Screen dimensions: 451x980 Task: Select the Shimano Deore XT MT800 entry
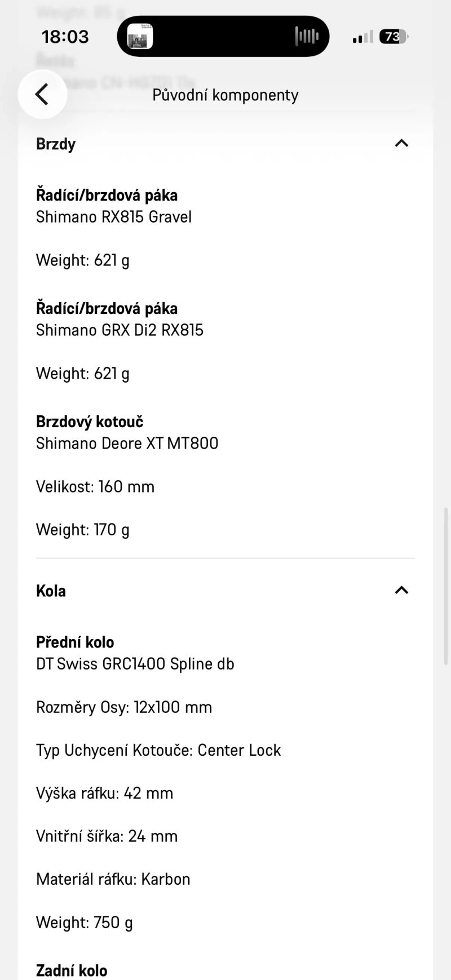coord(127,444)
